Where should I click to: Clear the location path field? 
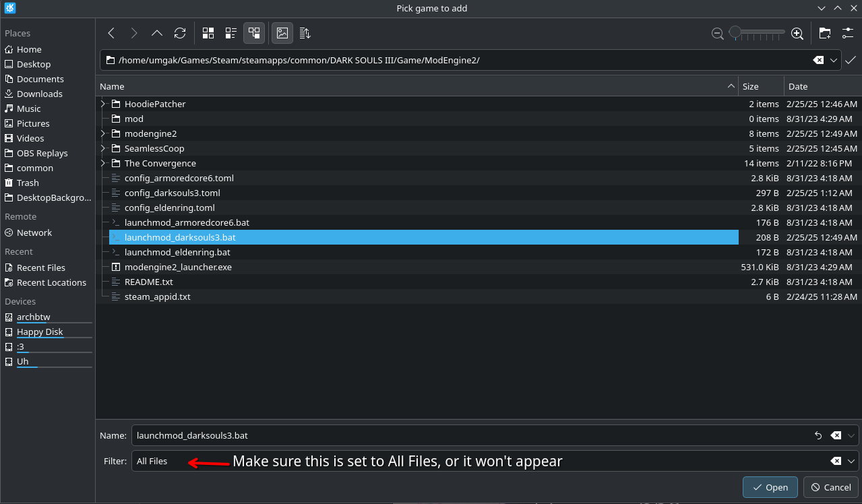pos(818,60)
